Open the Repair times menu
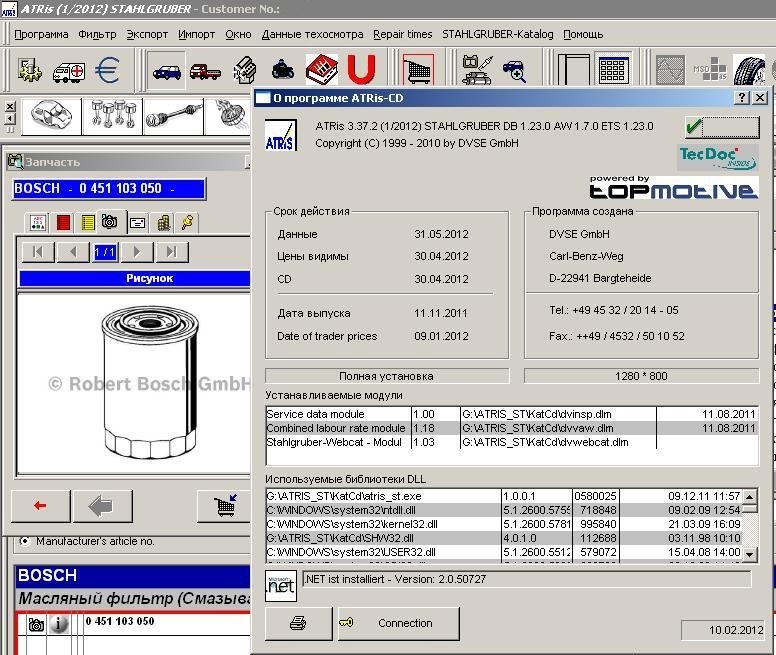Viewport: 776px width, 655px height. [402, 34]
